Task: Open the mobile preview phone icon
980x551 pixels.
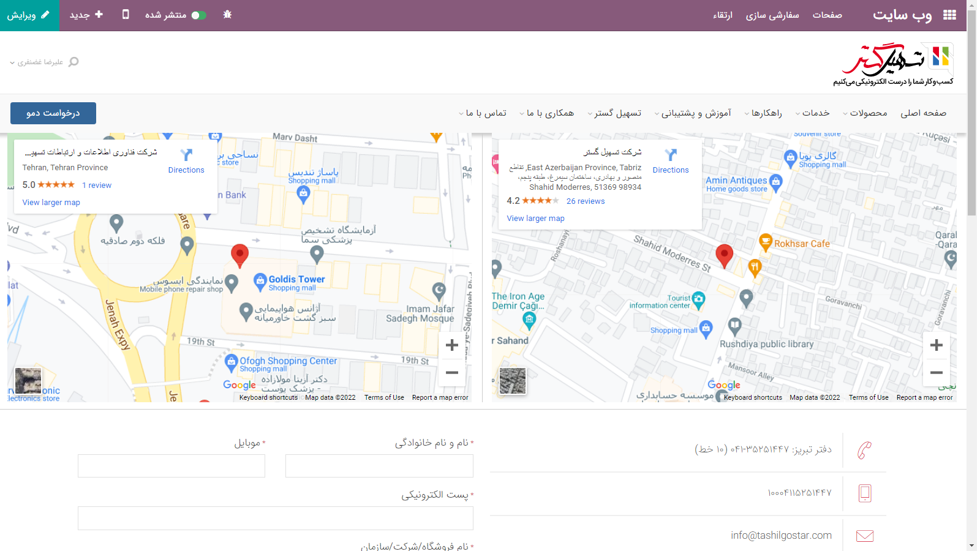Action: point(126,14)
